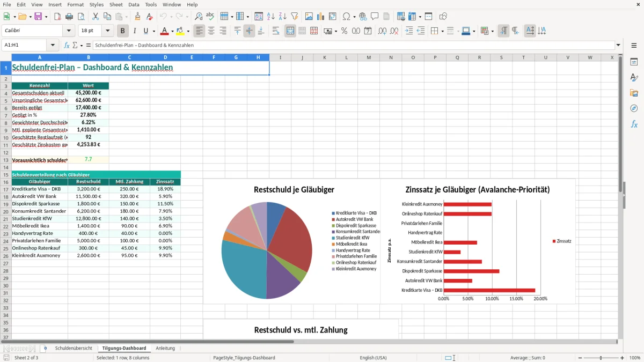644x362 pixels.
Task: Click the Increase Indent icon
Action: pos(409,31)
